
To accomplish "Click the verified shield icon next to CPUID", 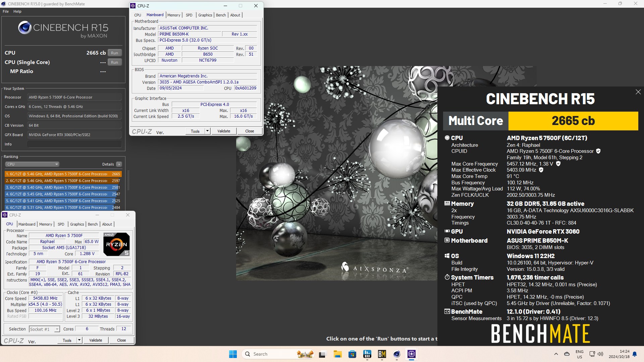I will click(x=598, y=151).
